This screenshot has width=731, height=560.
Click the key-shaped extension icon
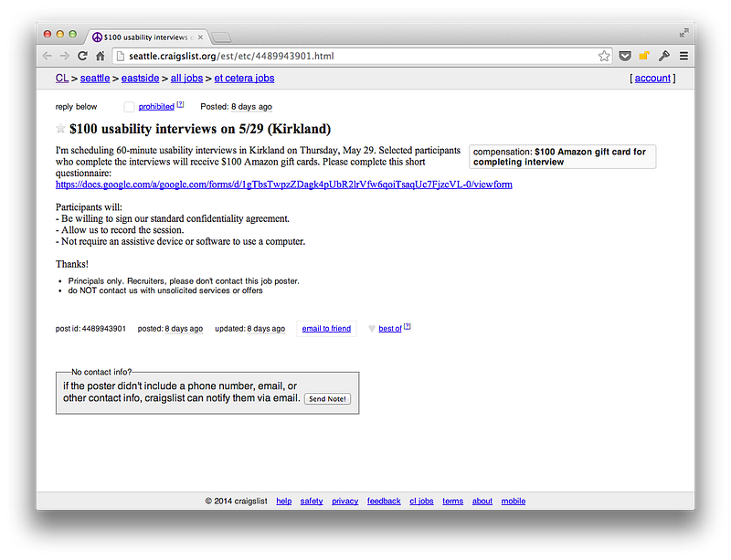(x=664, y=56)
